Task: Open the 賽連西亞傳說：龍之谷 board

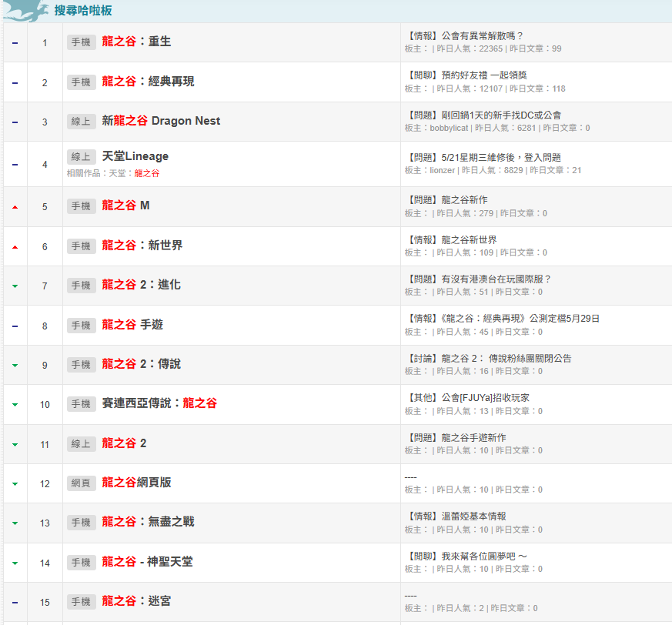Action: tap(159, 403)
